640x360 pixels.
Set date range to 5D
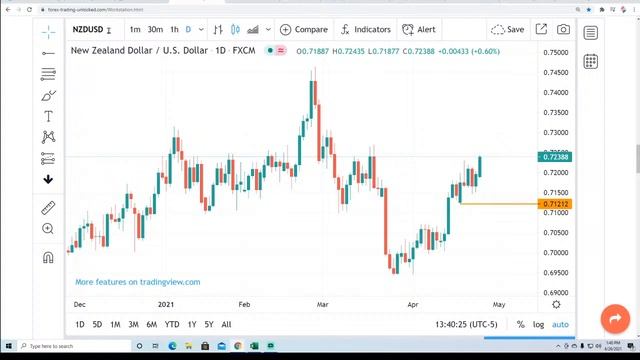(97, 324)
